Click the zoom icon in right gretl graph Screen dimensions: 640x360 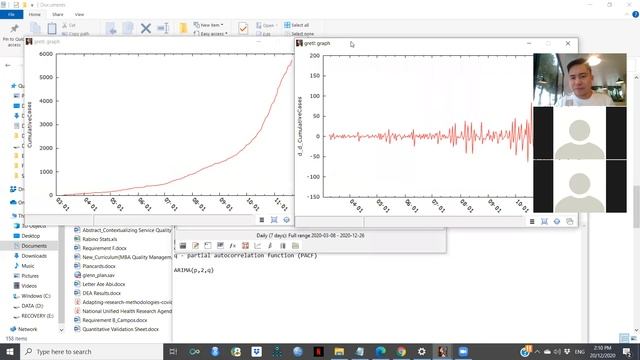tap(544, 221)
